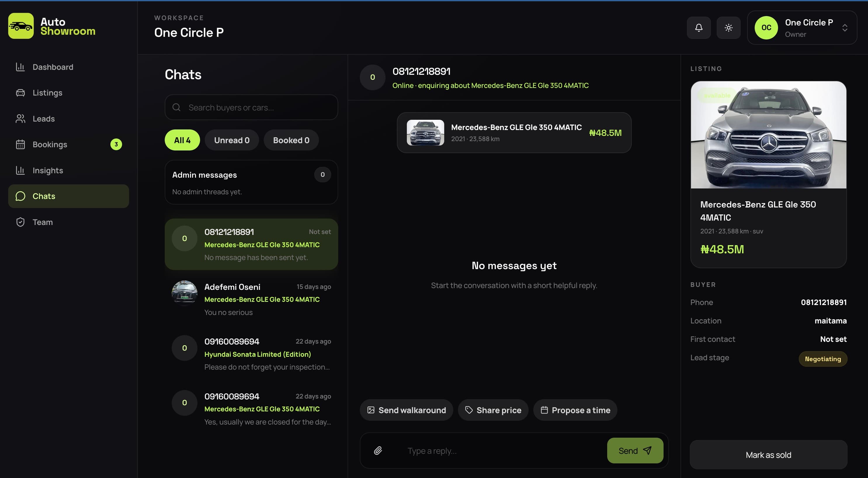
Task: Click the maitama location value
Action: (831, 321)
